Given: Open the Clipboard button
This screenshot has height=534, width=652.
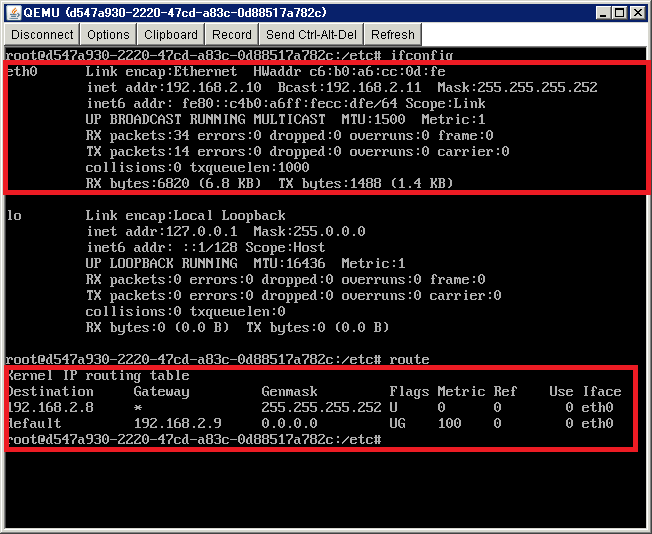Looking at the screenshot, I should pos(170,35).
